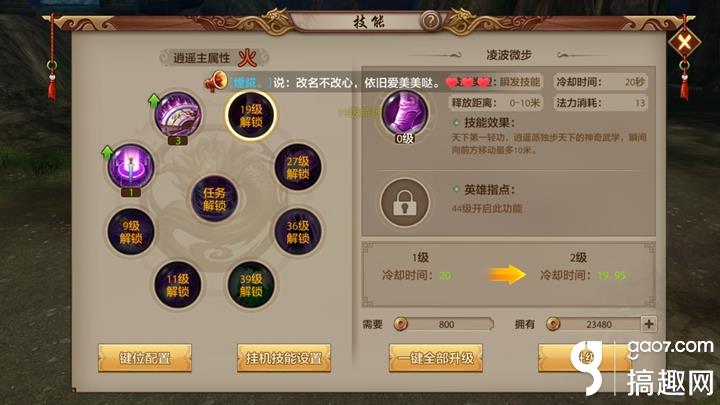Viewport: 720px width, 405px height.
Task: Click the 36级解锁 locked skill slot
Action: (x=298, y=231)
